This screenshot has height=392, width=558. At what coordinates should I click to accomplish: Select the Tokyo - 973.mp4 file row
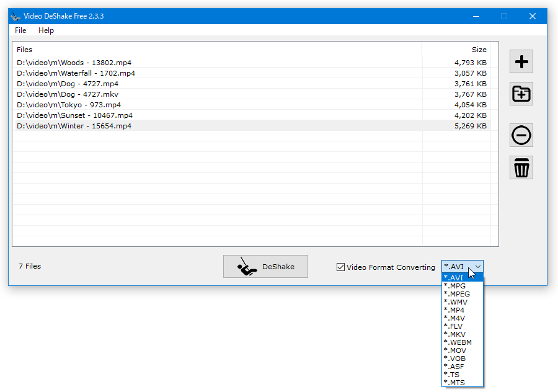tap(252, 105)
